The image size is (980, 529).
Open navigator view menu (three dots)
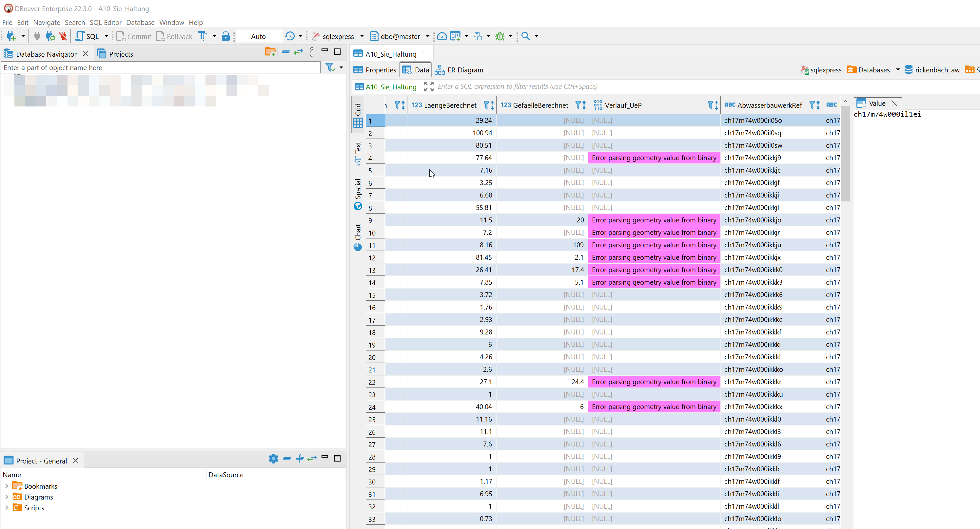312,52
